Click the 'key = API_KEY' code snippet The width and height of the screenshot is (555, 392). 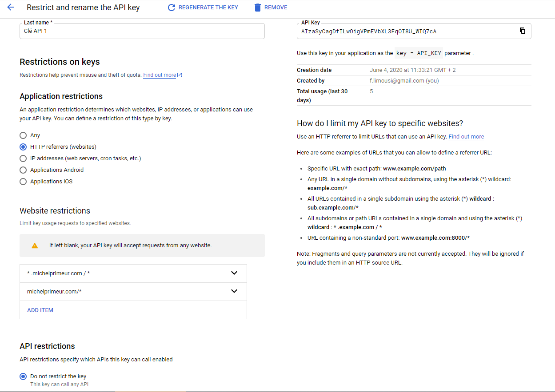pyautogui.click(x=419, y=53)
